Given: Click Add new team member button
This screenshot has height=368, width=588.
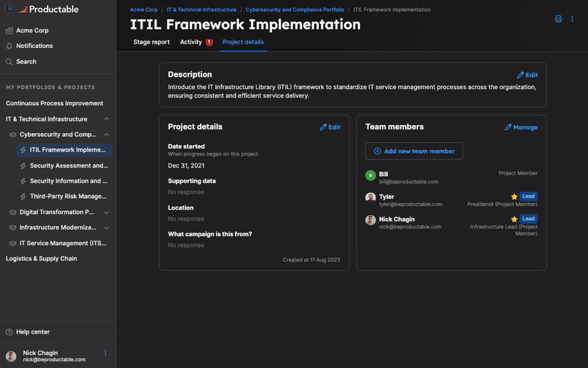Looking at the screenshot, I should point(414,151).
